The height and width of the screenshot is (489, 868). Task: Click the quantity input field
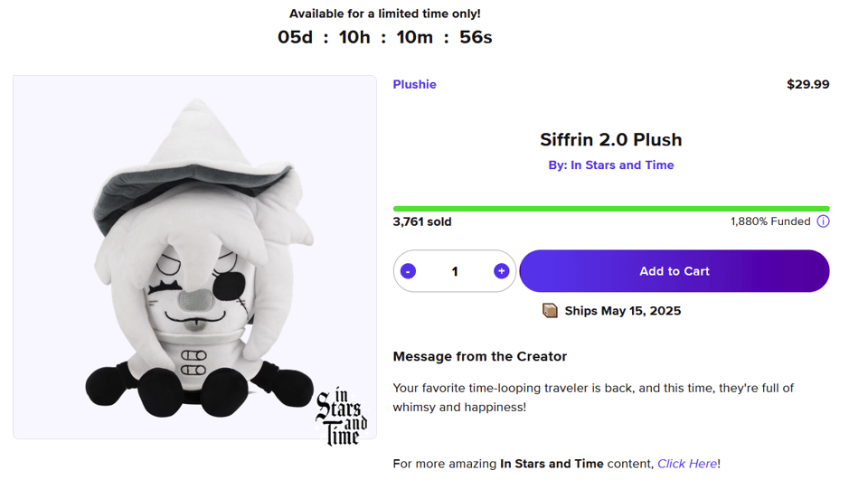pyautogui.click(x=455, y=271)
